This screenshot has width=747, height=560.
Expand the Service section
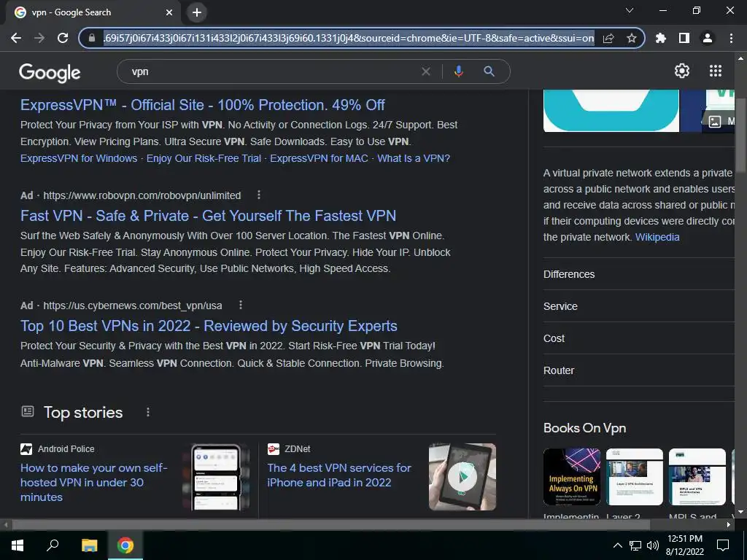(x=639, y=306)
